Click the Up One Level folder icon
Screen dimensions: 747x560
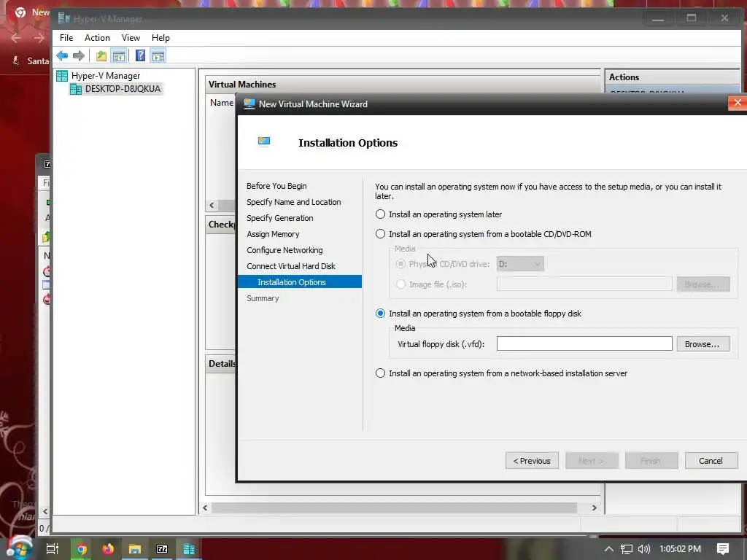[101, 55]
